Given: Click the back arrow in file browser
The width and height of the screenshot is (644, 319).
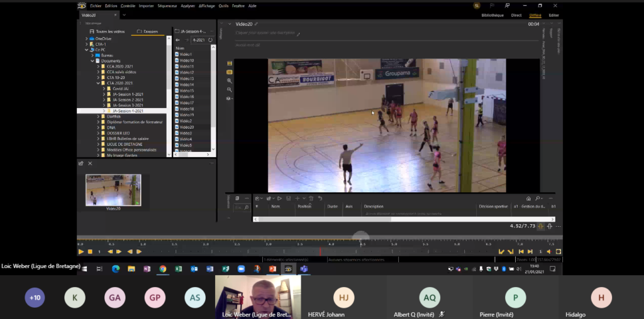Looking at the screenshot, I should click(x=178, y=40).
